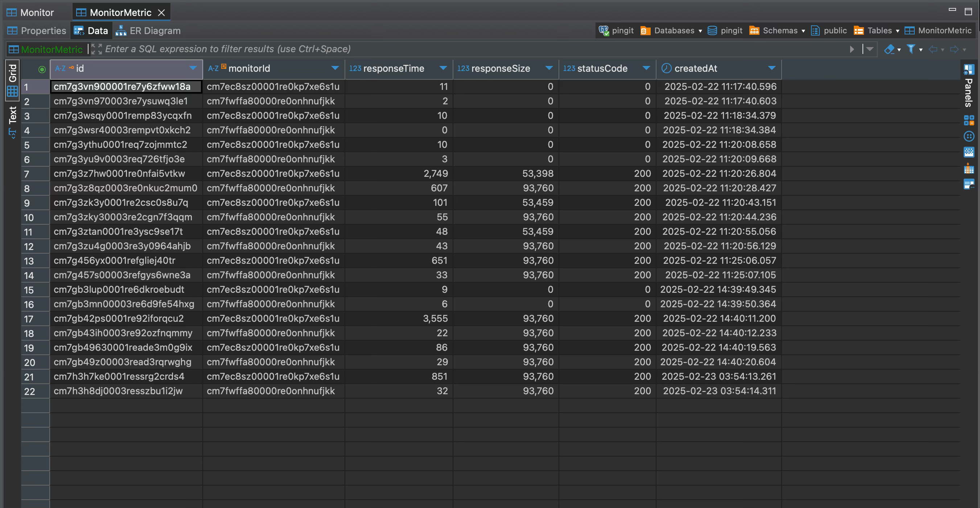980x508 pixels.
Task: Click the history back arrow
Action: click(933, 49)
